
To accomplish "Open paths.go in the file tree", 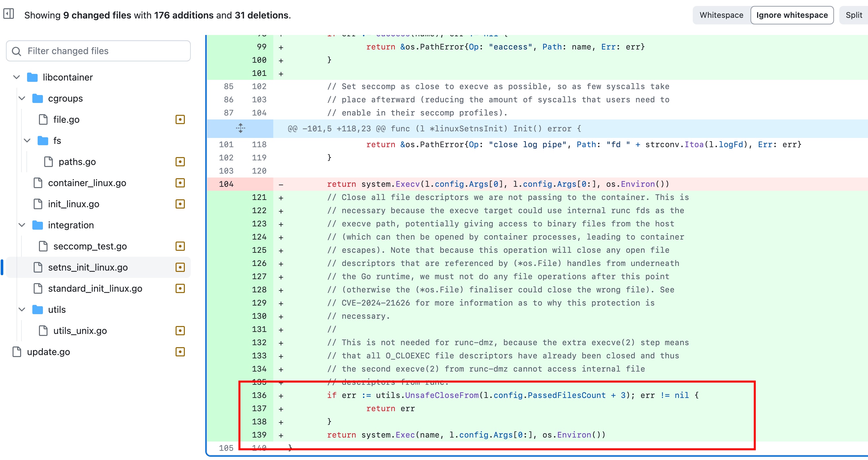I will click(x=77, y=162).
